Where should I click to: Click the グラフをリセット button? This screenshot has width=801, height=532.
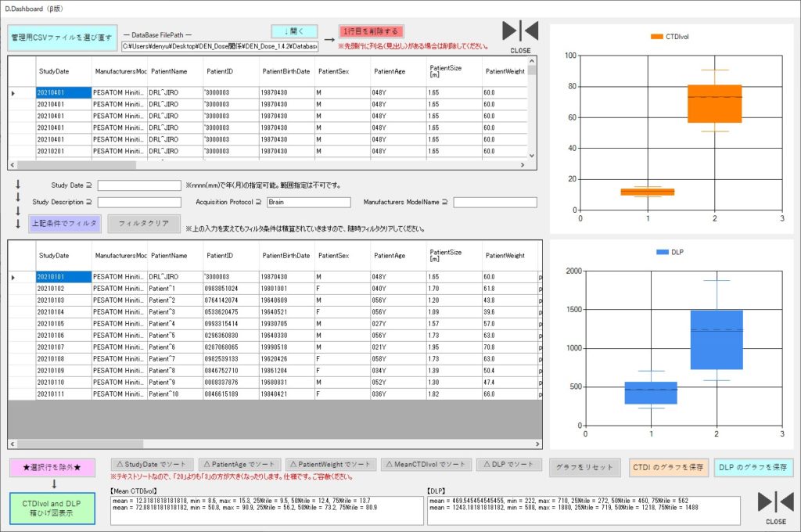(584, 468)
